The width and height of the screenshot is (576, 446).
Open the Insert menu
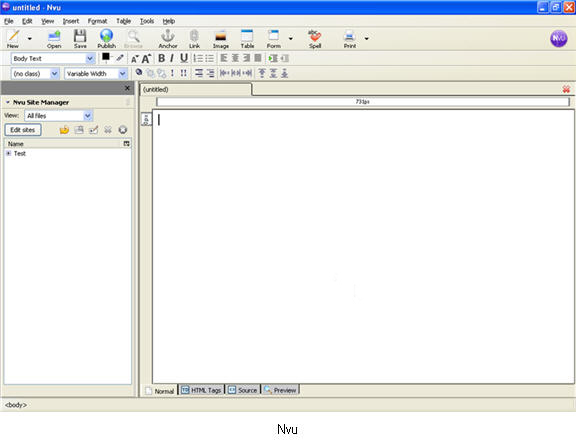71,21
